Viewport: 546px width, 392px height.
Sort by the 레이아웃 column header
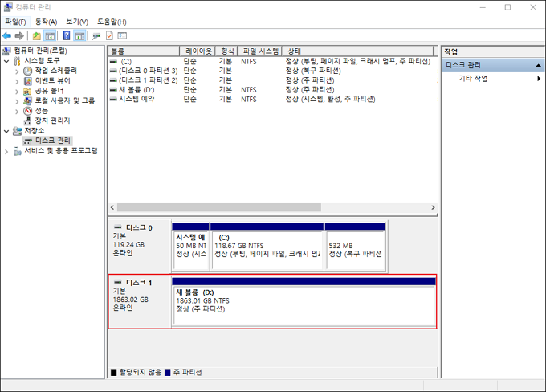coord(198,51)
